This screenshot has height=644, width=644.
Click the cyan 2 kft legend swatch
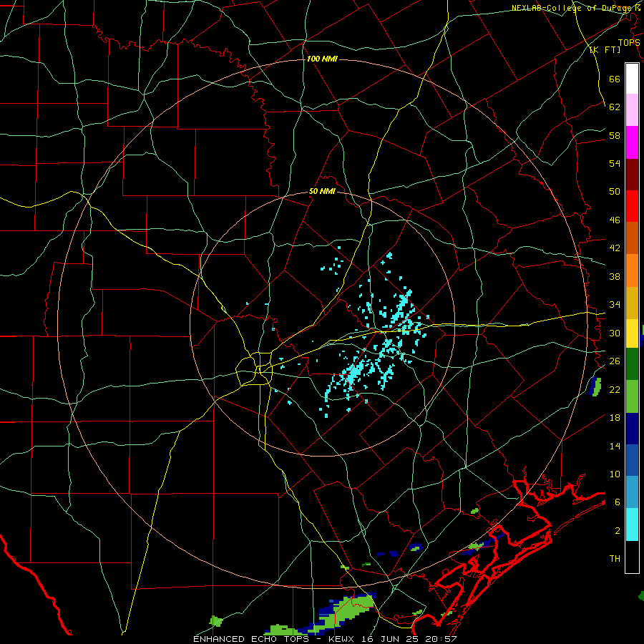pyautogui.click(x=632, y=525)
